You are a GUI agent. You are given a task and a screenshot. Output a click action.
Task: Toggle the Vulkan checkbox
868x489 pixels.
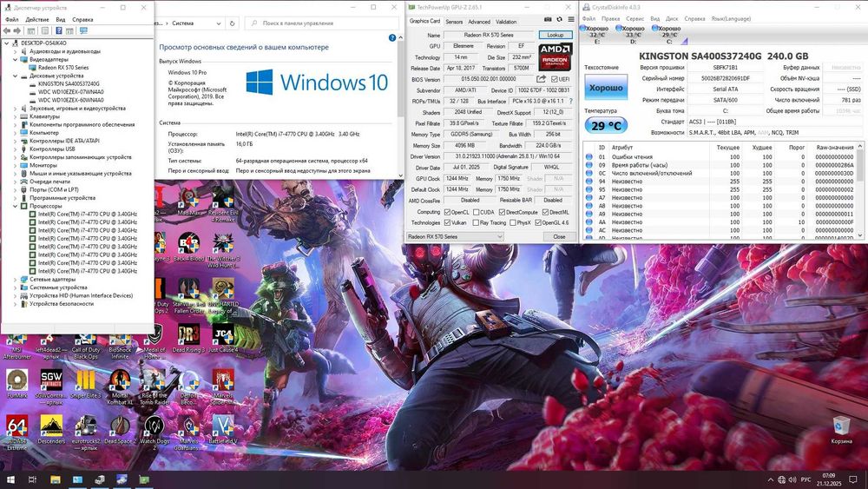447,222
